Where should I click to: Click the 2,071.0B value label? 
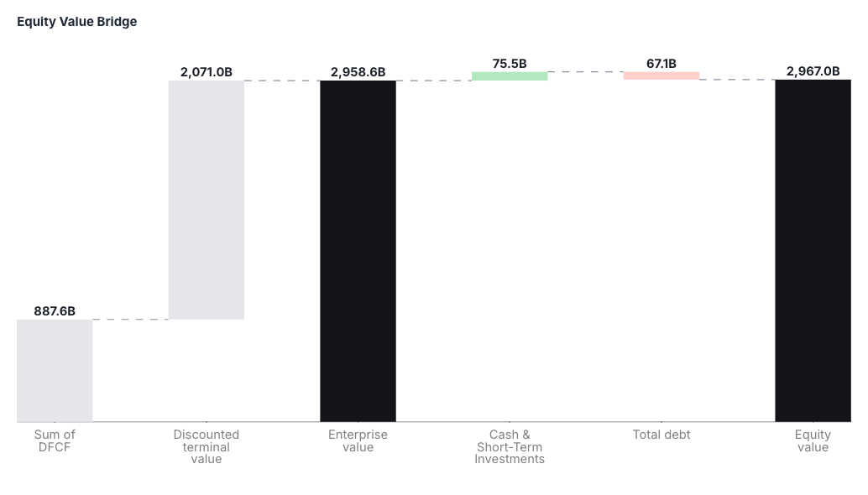pos(207,72)
